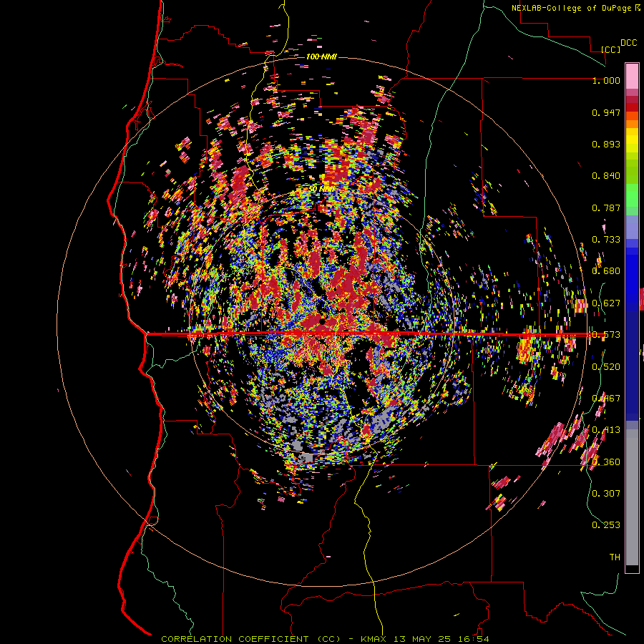Select the 0.947 legend value

[x=606, y=112]
